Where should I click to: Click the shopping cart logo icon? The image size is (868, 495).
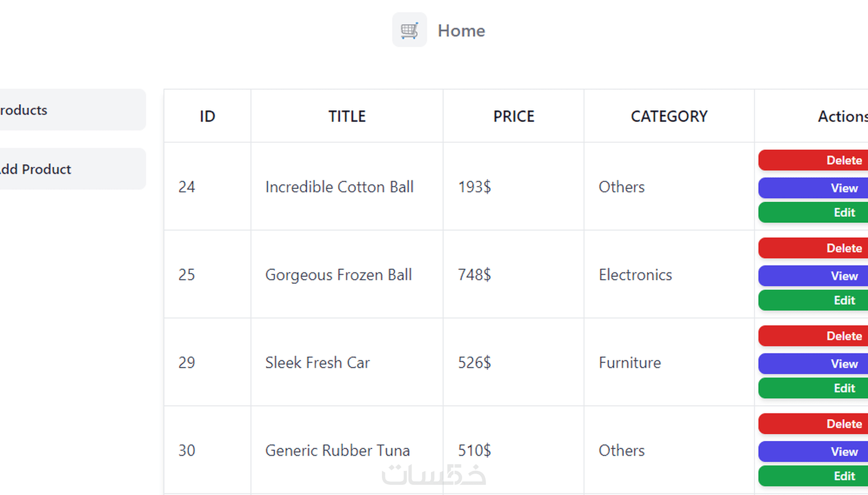(x=409, y=30)
